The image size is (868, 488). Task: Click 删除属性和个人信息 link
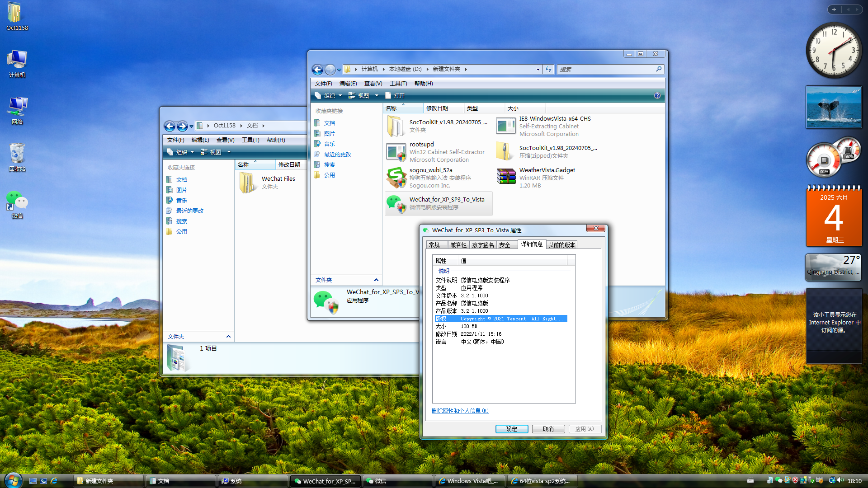460,411
